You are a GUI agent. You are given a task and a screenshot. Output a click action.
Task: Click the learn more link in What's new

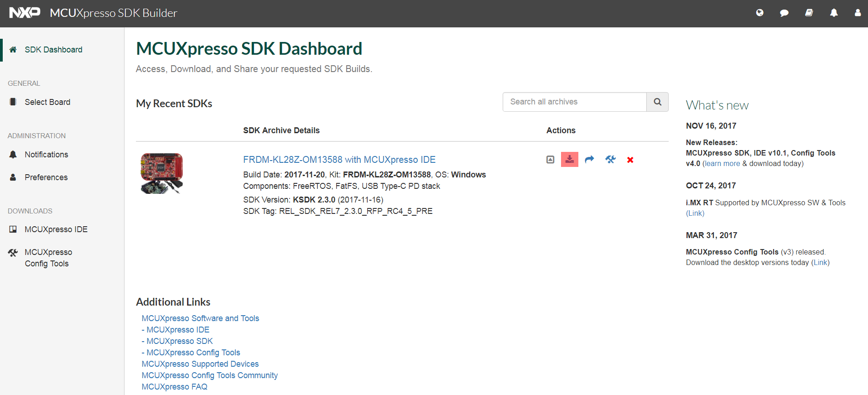pos(722,164)
